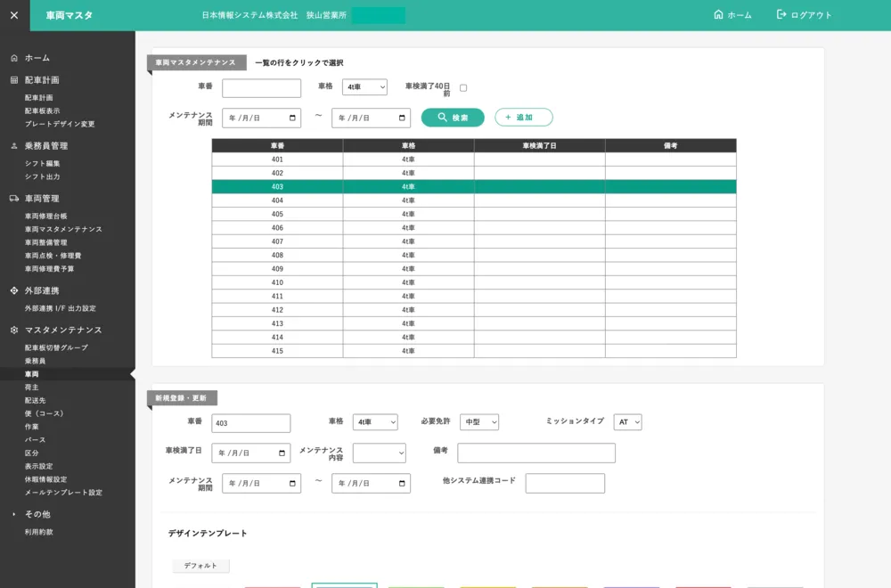The height and width of the screenshot is (588, 891).
Task: Click the home icon in the top bar
Action: point(718,15)
